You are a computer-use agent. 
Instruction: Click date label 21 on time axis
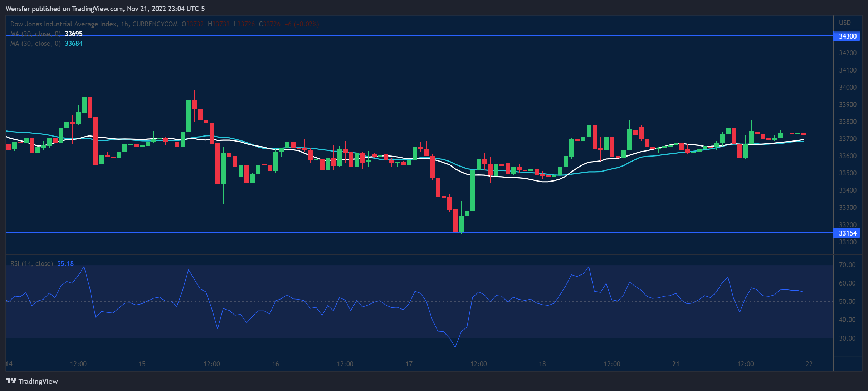[676, 364]
